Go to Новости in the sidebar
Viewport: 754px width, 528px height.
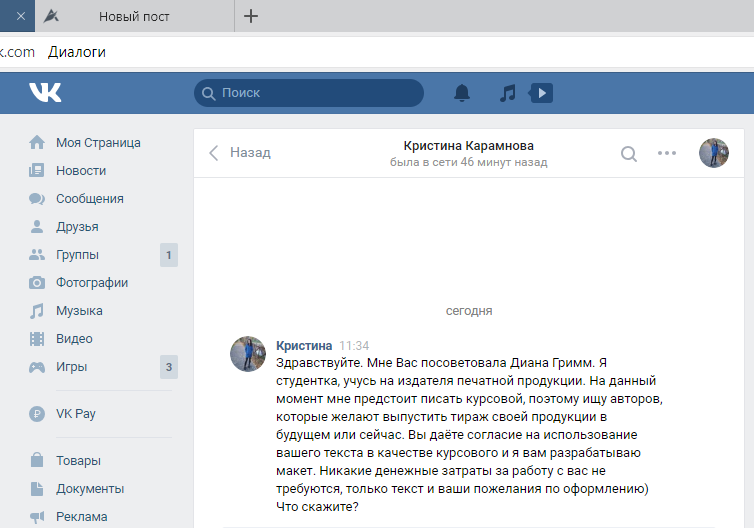[80, 170]
